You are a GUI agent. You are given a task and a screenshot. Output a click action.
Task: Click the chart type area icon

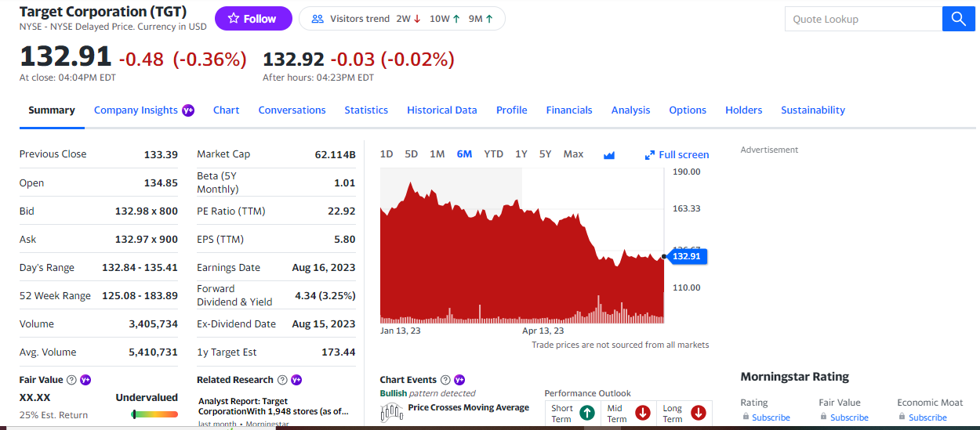coord(609,155)
